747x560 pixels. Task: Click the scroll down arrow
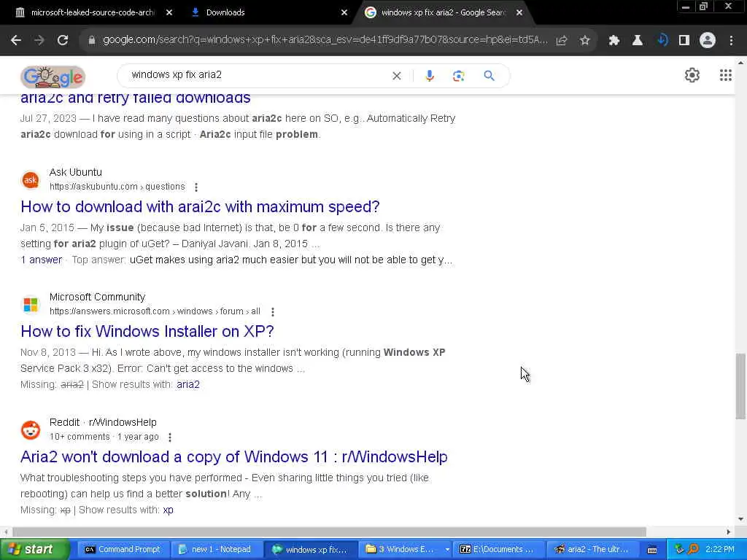(x=740, y=519)
